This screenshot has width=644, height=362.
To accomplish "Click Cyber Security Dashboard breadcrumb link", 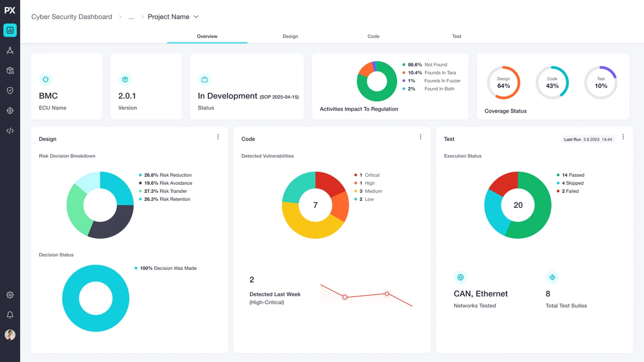I will 72,17.
